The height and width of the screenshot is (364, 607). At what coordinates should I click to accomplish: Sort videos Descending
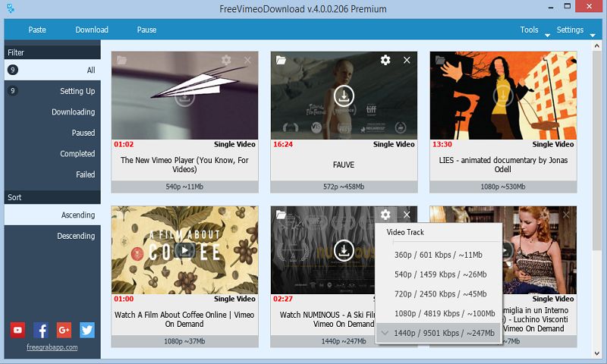pyautogui.click(x=52, y=236)
